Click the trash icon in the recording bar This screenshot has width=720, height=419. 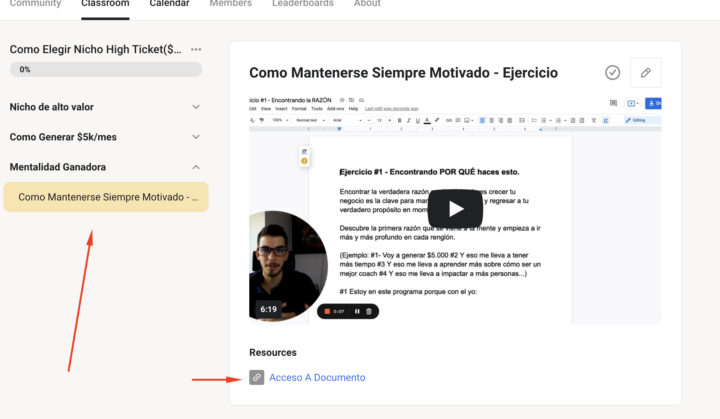(x=369, y=311)
